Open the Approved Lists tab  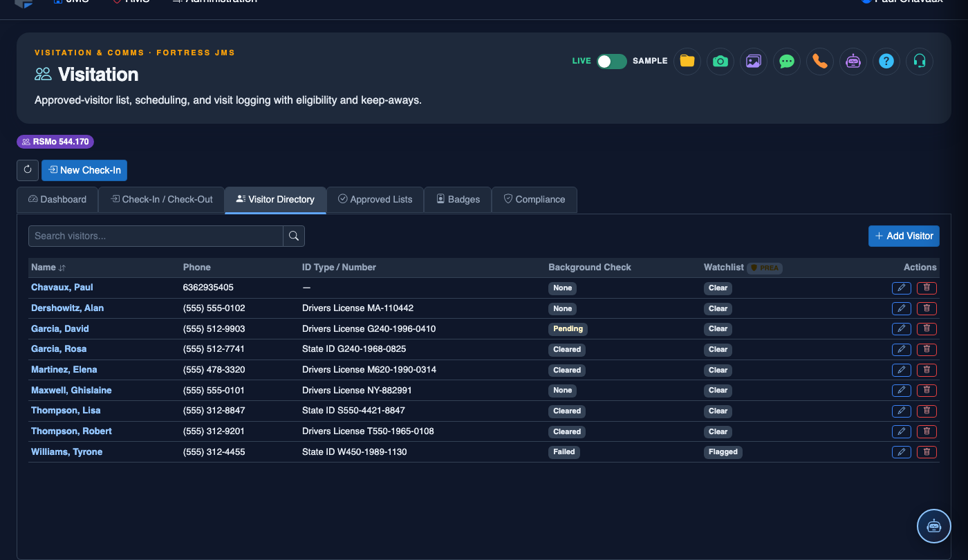[375, 199]
